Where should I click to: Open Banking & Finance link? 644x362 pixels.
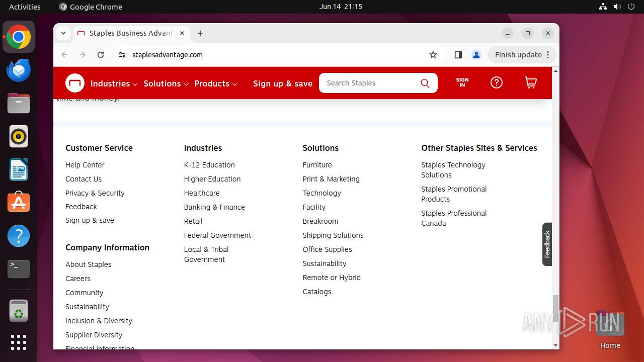coord(214,207)
